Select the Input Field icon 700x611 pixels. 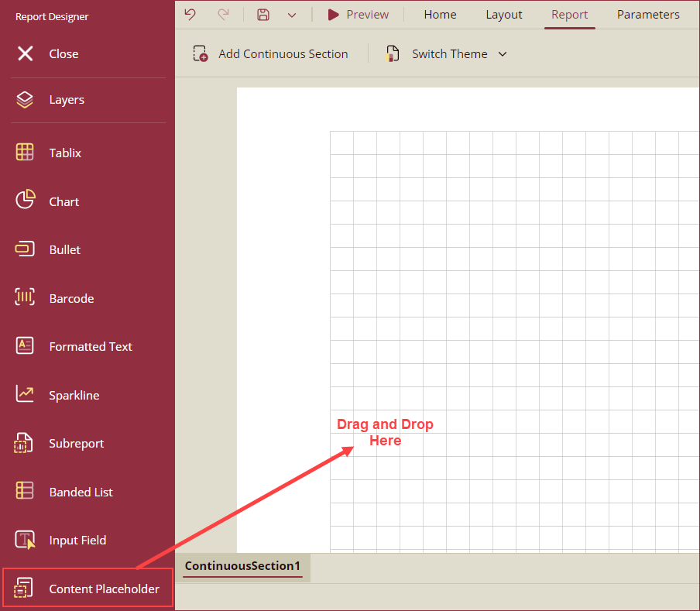pos(25,540)
